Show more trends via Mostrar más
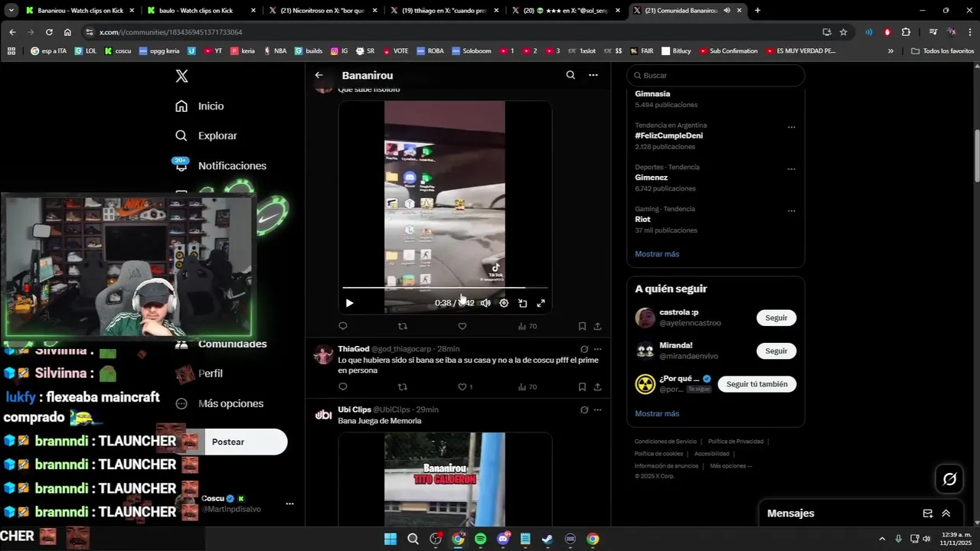Screen dimensions: 980x551 point(657,254)
